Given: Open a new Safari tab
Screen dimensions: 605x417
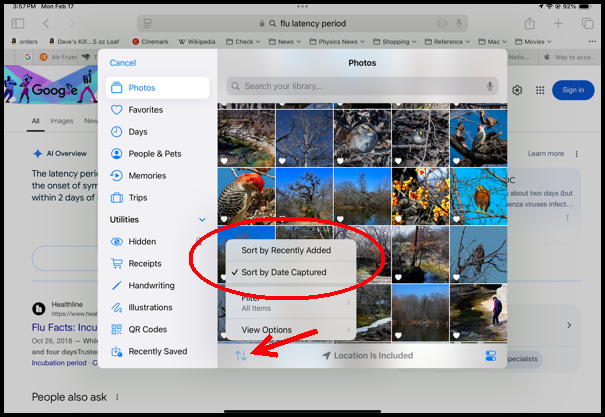Looking at the screenshot, I should (558, 24).
